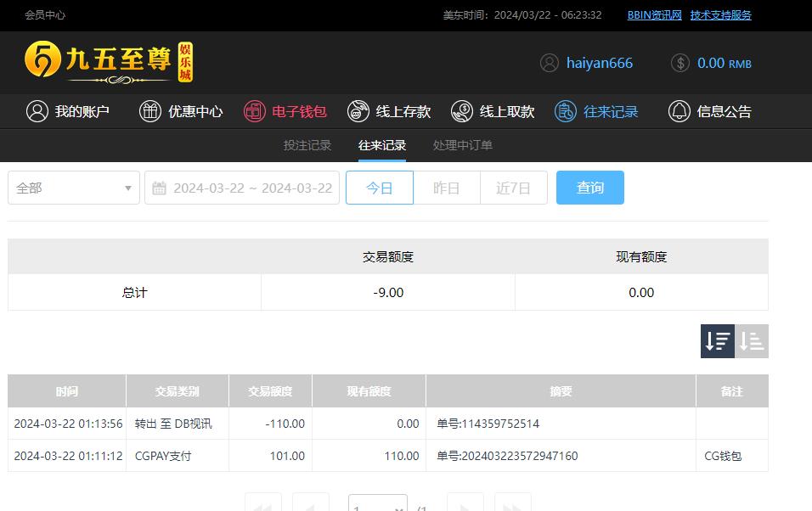
Task: Click the 信息公告 bell icon
Action: click(x=679, y=111)
